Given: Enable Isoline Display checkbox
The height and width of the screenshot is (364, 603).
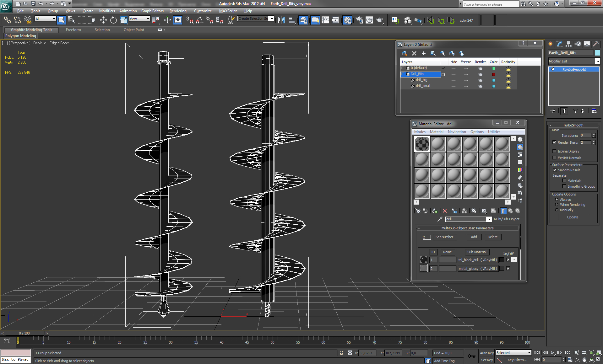Looking at the screenshot, I should coord(554,151).
